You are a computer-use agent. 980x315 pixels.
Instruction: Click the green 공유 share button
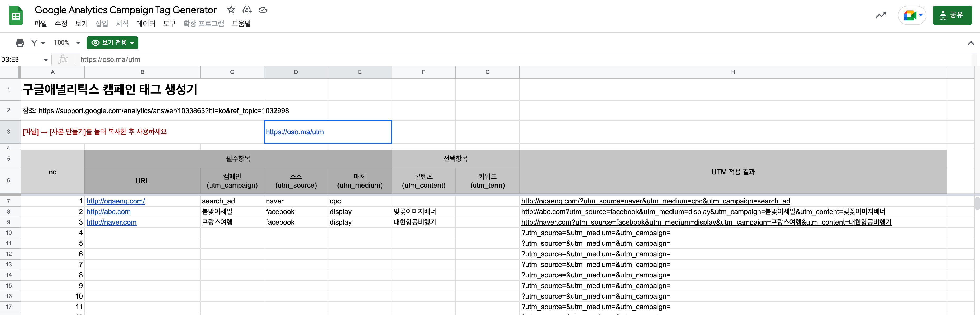click(x=952, y=16)
